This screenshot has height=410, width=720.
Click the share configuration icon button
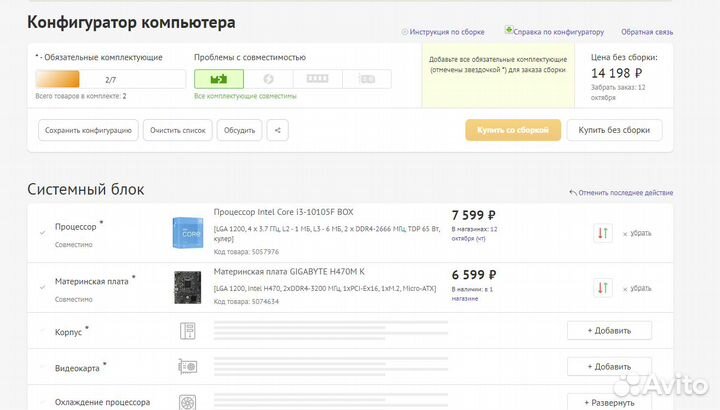(277, 130)
